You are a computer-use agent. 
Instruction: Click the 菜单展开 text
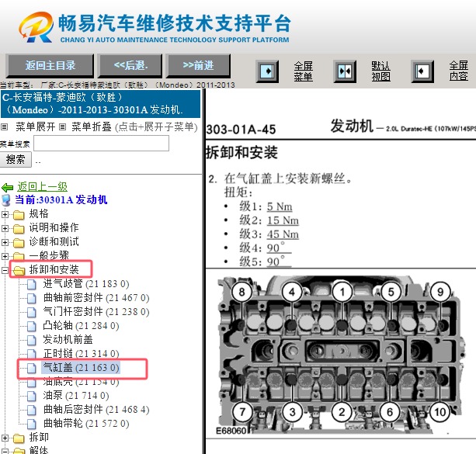(35, 126)
